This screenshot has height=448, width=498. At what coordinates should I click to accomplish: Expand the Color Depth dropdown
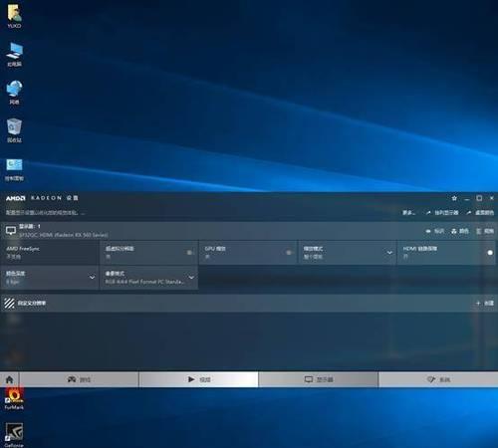point(92,277)
